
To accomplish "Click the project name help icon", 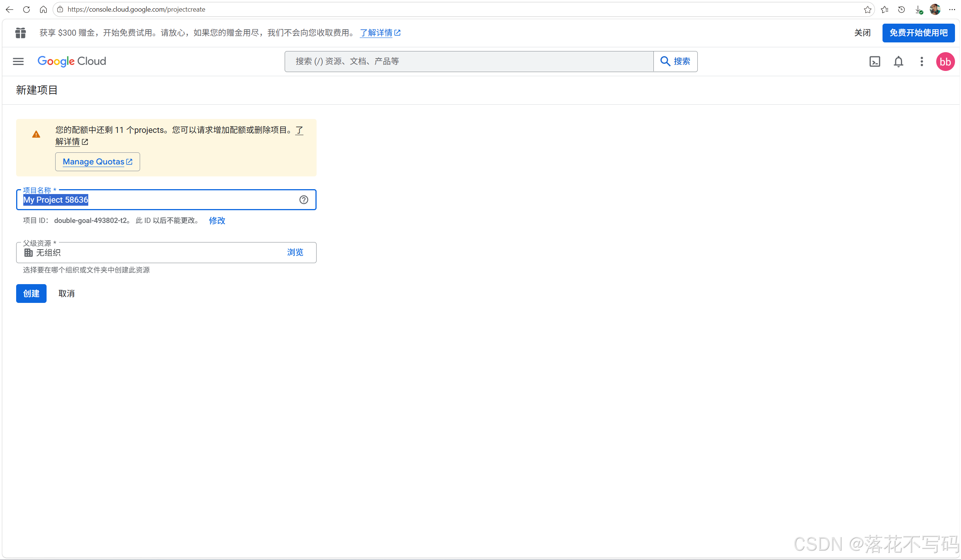I will pyautogui.click(x=303, y=200).
